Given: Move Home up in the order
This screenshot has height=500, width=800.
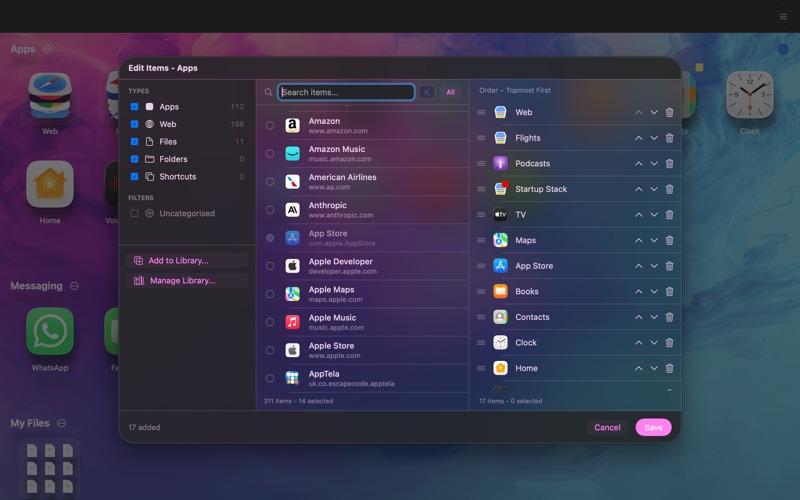Looking at the screenshot, I should click(638, 368).
